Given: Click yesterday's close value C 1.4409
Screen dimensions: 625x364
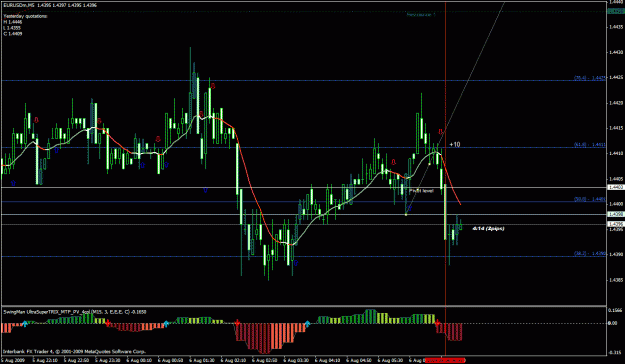Looking at the screenshot, I should point(13,34).
